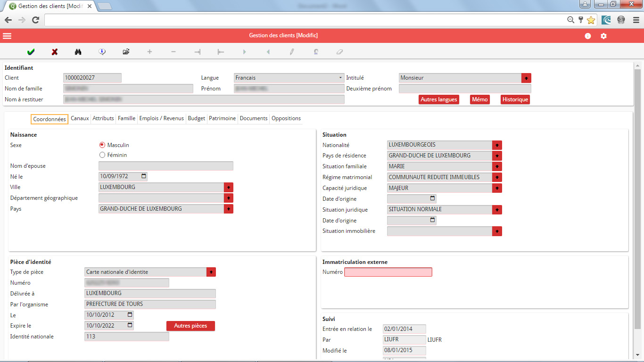Viewport: 644px width, 362px height.
Task: Click the bookmark star icon
Action: 591,20
